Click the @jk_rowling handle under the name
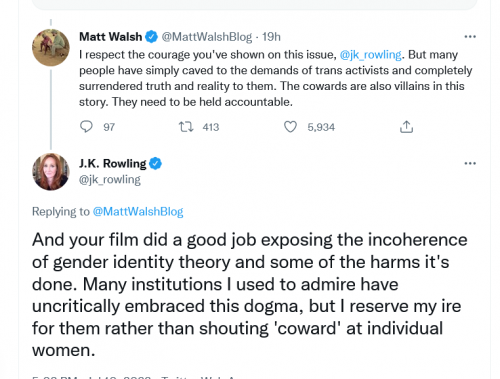 [x=110, y=180]
